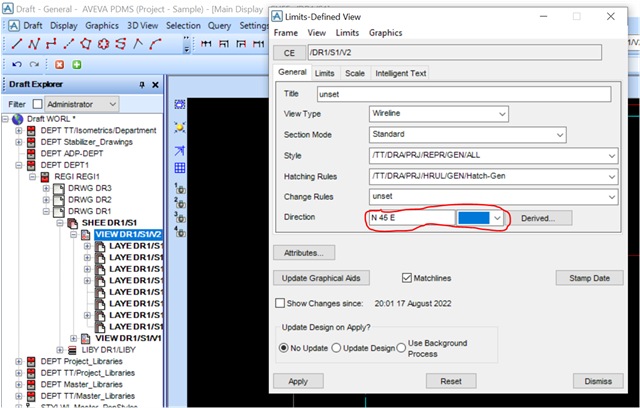Open the Limits menu in dialog

coord(347,33)
